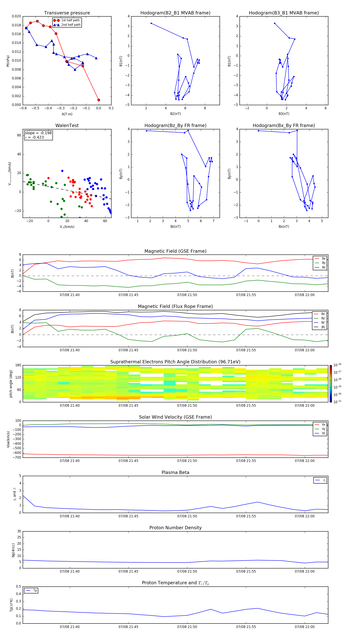Click the 'slope = -0.198' annotation

[38, 133]
